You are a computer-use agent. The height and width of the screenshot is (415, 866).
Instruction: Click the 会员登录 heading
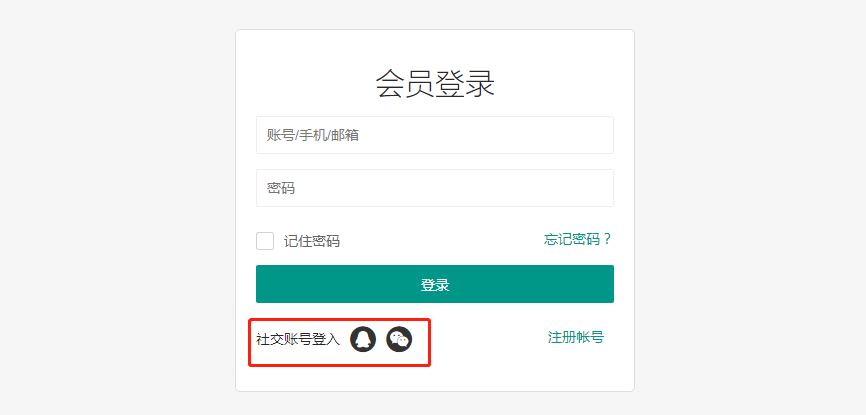coord(435,83)
